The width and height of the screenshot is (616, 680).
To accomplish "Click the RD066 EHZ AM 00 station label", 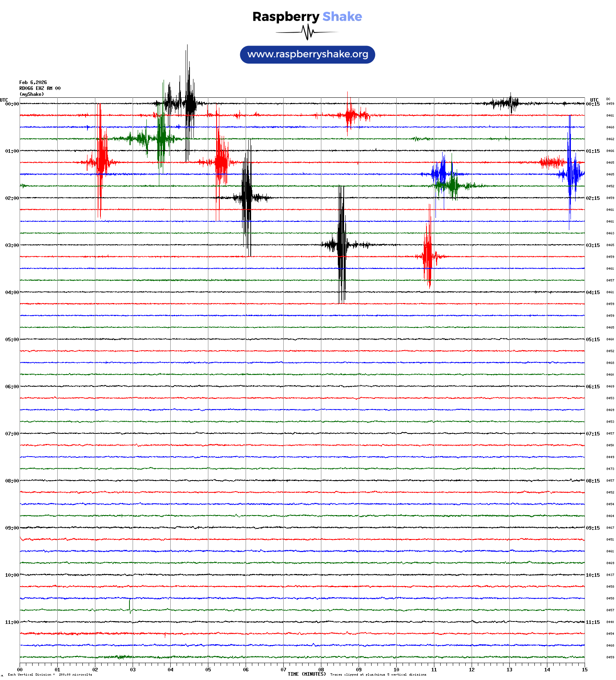I will pyautogui.click(x=40, y=88).
